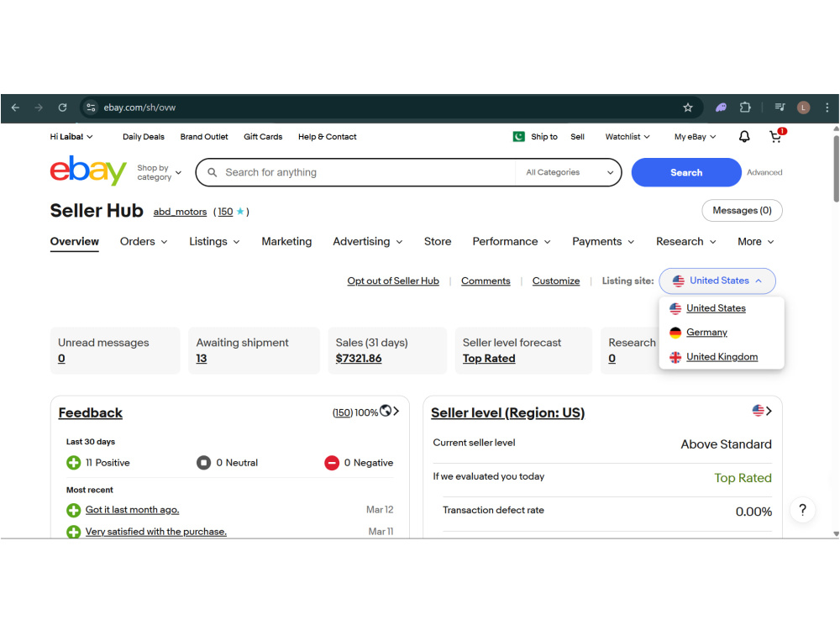The width and height of the screenshot is (840, 630).
Task: Reload the eBay page
Action: (63, 108)
